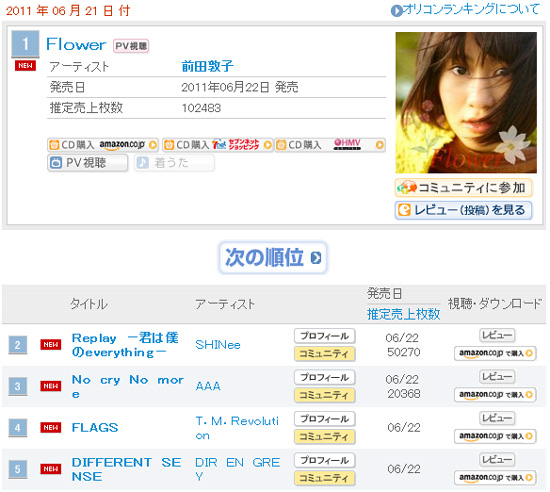Click amazon.co.jp purchase button in FLAGS row
Image resolution: width=550 pixels, height=492 pixels.
click(x=495, y=436)
